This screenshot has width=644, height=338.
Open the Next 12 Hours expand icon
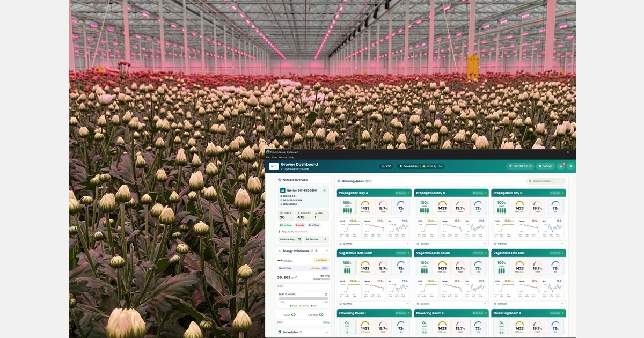[x=326, y=295]
